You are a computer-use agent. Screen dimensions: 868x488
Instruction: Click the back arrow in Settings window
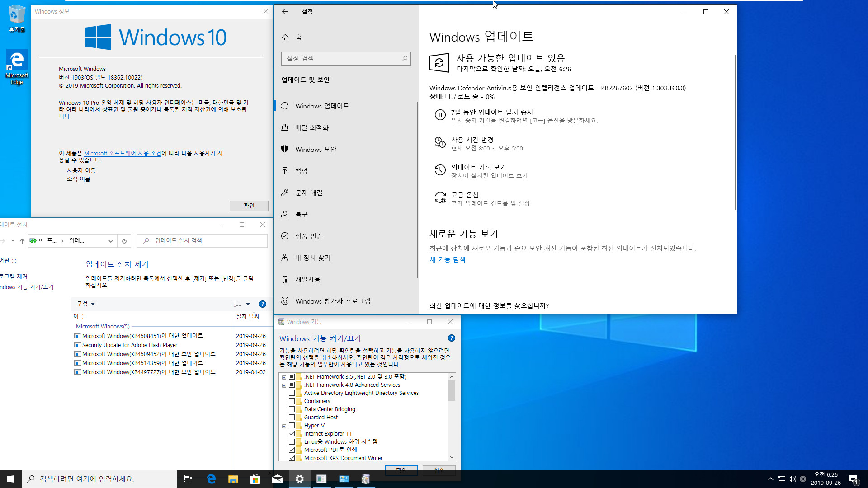click(x=284, y=12)
